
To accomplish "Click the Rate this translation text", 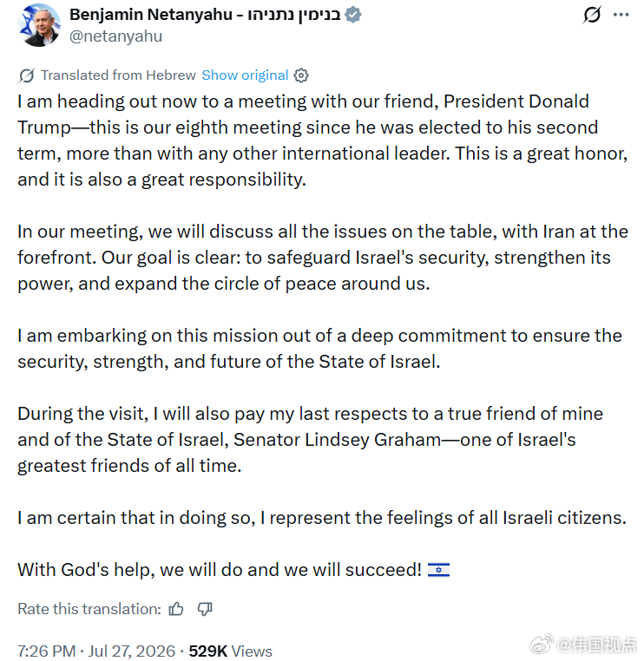I will (89, 609).
